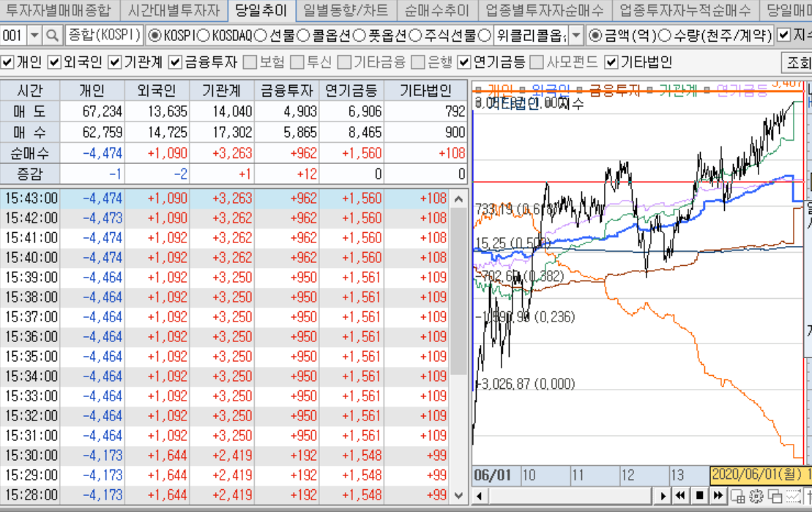Click the rewind double-arrow chart button
Image resolution: width=812 pixels, height=512 pixels.
680,496
